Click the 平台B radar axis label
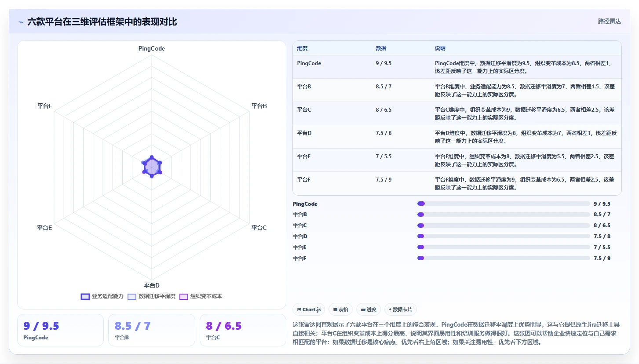Viewport: 639px width, 364px height. tap(259, 106)
